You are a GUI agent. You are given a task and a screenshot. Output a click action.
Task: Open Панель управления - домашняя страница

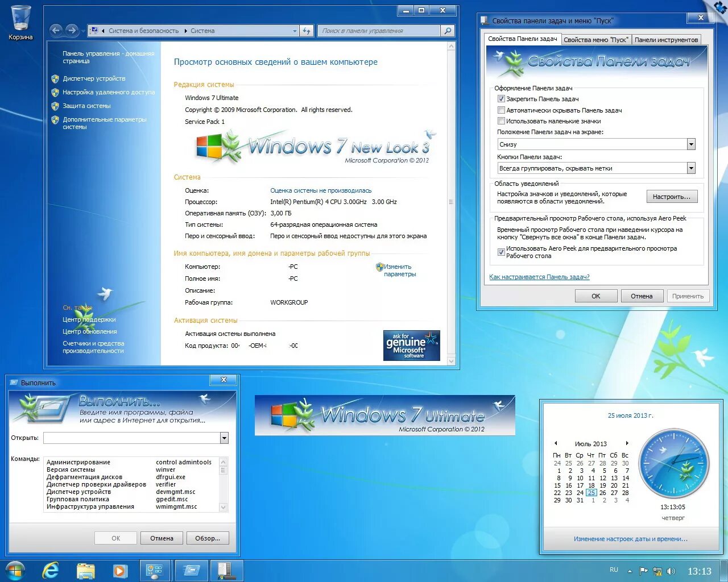(108, 57)
